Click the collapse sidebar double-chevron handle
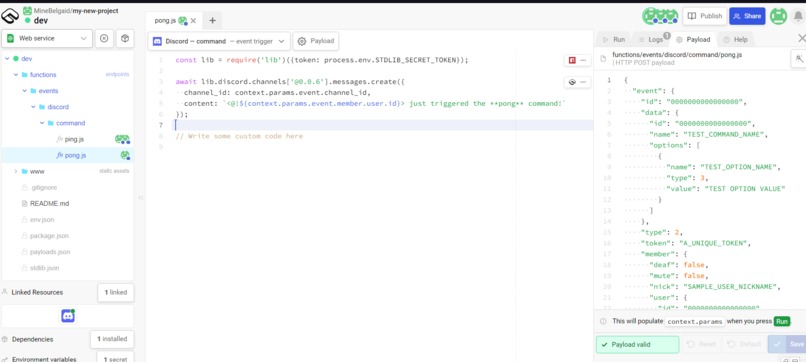 (140, 197)
